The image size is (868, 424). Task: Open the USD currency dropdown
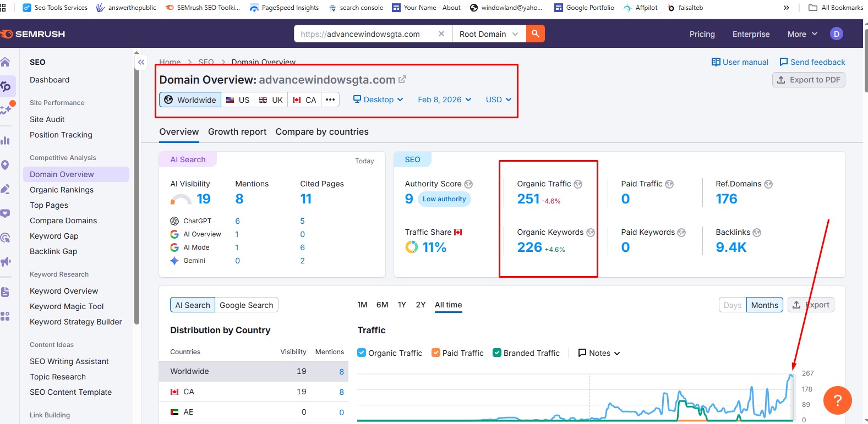pyautogui.click(x=499, y=100)
